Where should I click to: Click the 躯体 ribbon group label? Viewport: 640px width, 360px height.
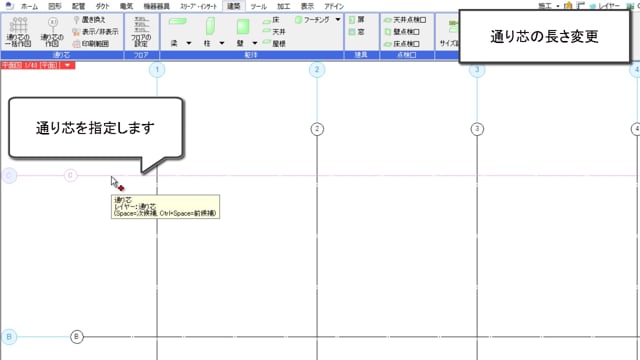click(x=251, y=55)
